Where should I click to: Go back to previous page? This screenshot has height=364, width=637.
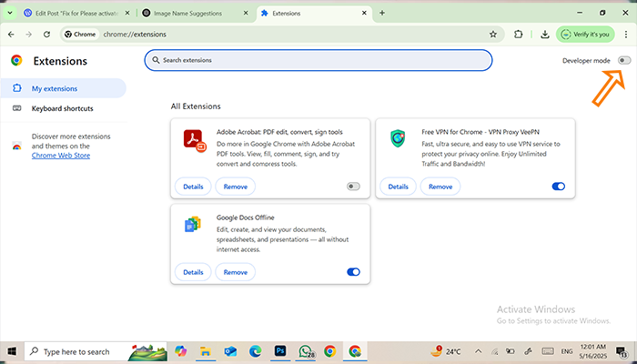[11, 35]
